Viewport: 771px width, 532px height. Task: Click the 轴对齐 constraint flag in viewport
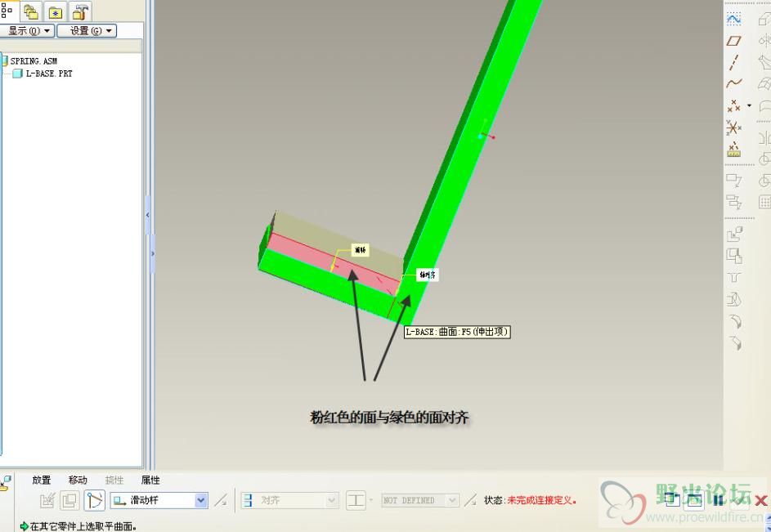tap(428, 275)
